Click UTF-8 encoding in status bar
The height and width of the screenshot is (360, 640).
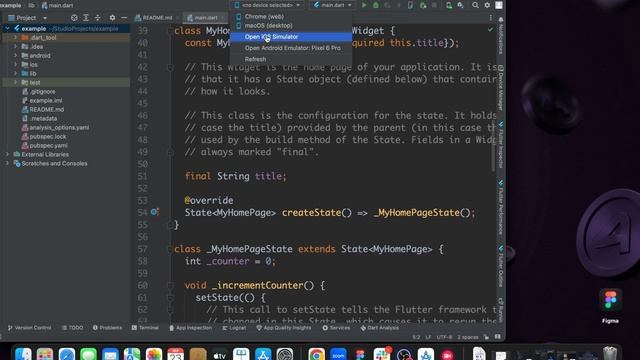pos(444,337)
